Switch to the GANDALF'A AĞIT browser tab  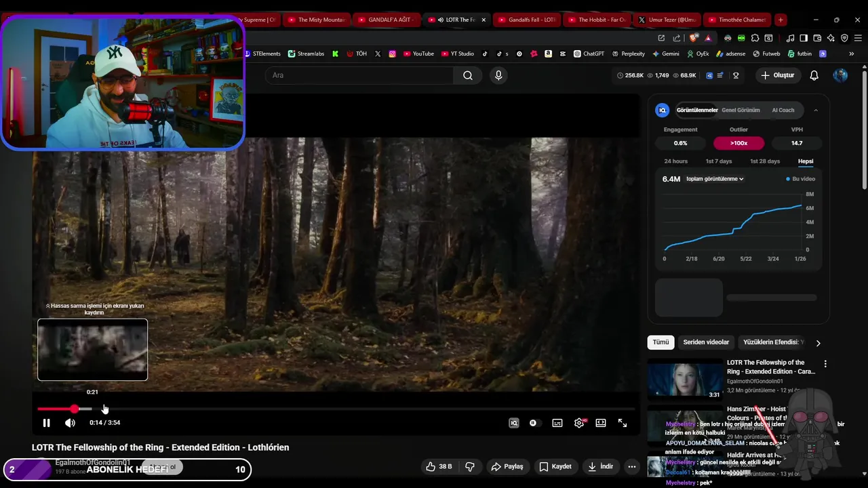tap(387, 20)
